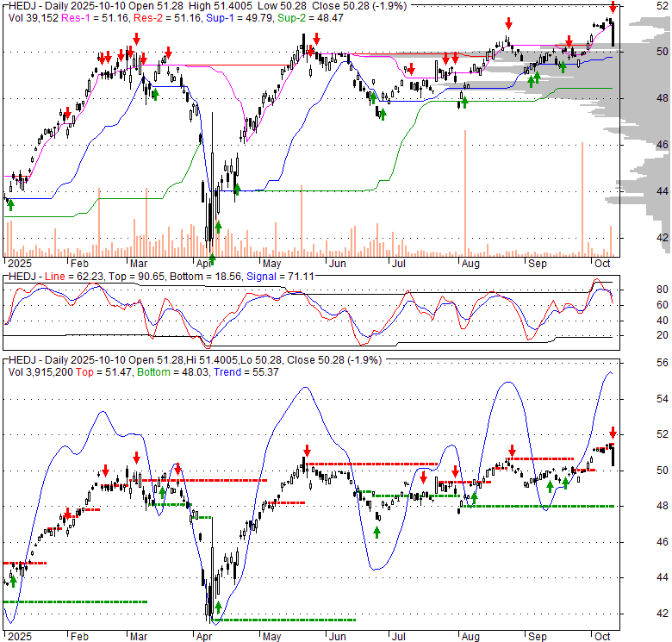Click the 80 level on oscillator axis
This screenshot has width=672, height=642.
[x=663, y=290]
